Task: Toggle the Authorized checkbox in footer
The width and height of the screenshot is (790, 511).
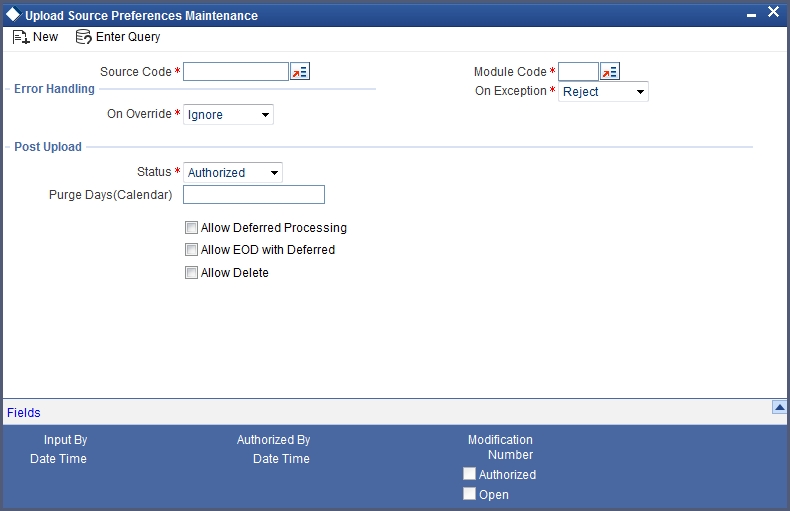Action: pos(469,474)
